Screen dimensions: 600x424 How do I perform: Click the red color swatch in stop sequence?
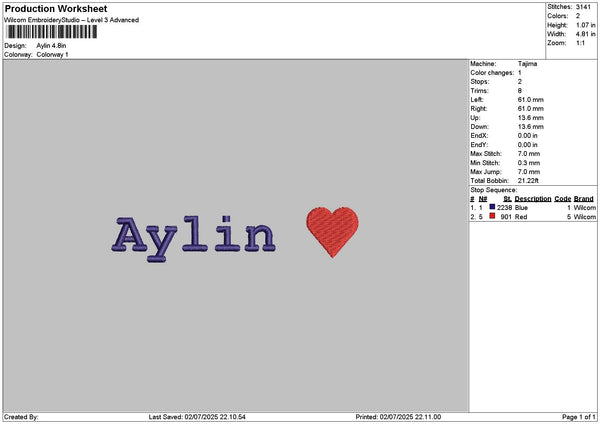[492, 216]
